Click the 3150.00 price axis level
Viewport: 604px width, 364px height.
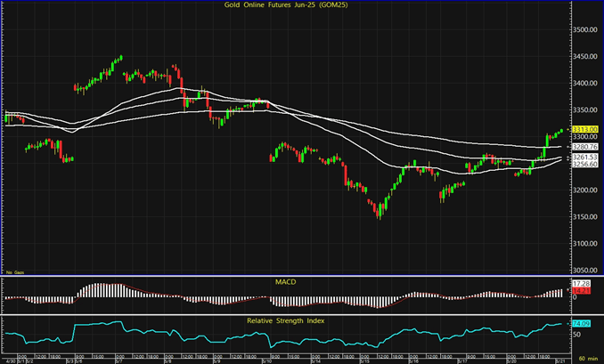[584, 216]
